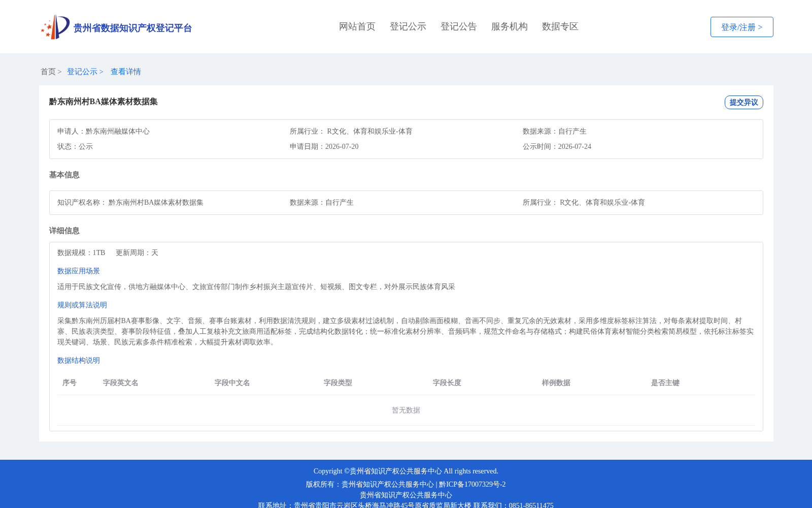
Task: Click the top 数据来源：自行产生 text
Action: 555,131
